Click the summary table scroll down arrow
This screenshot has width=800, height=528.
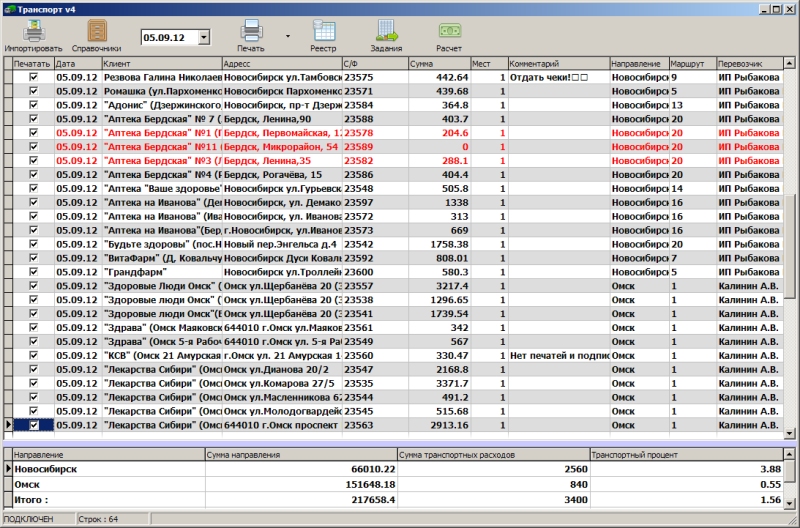point(789,502)
